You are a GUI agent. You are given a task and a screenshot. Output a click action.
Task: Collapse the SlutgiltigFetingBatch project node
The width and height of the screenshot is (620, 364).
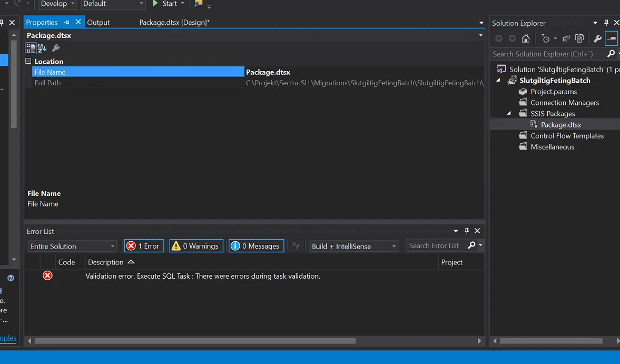pos(499,80)
